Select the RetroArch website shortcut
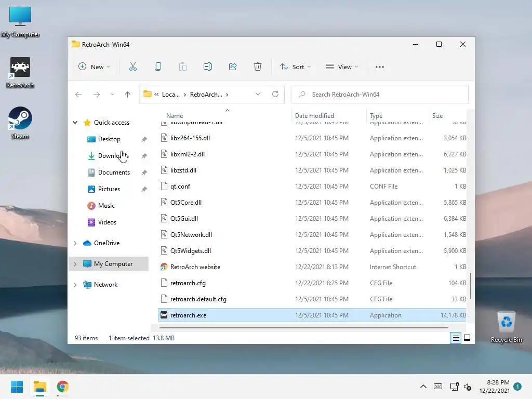This screenshot has height=399, width=532. (312, 267)
